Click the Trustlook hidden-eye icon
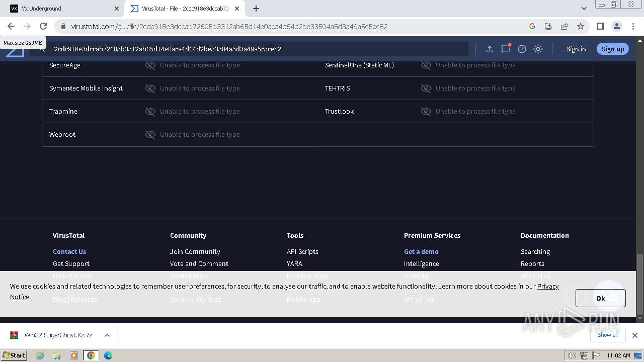The image size is (644, 362). coord(426,111)
